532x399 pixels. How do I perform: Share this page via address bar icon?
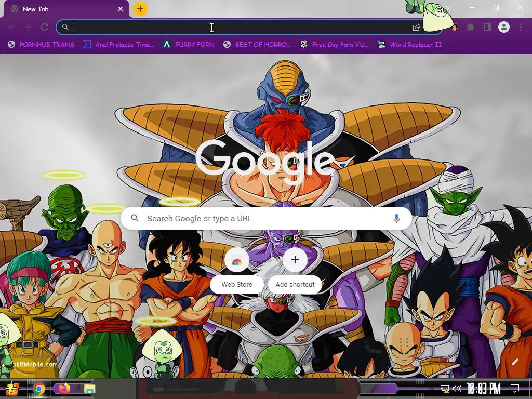click(x=417, y=27)
